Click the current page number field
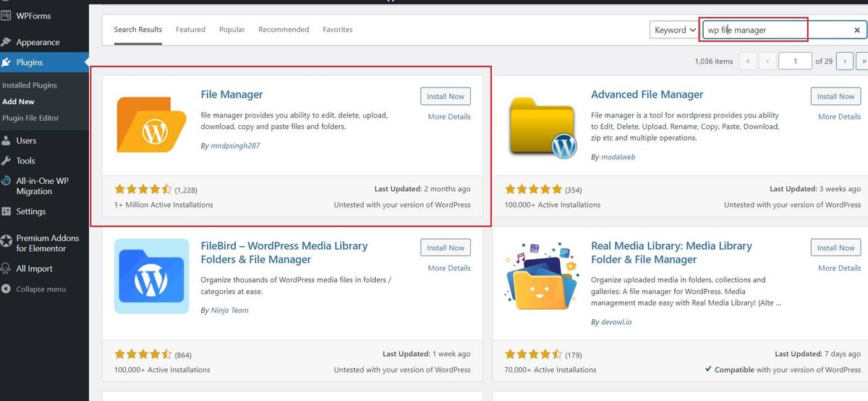Viewport: 868px width, 401px height. pos(796,62)
